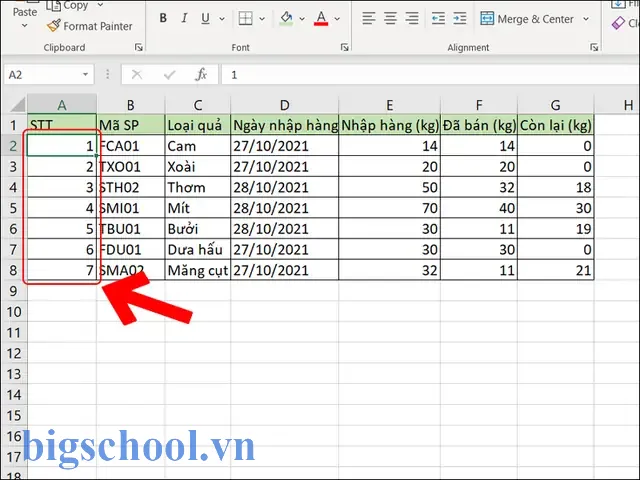This screenshot has width=640, height=480.
Task: Select header cell 'Nhập hàng (kg)'
Action: 389,125
